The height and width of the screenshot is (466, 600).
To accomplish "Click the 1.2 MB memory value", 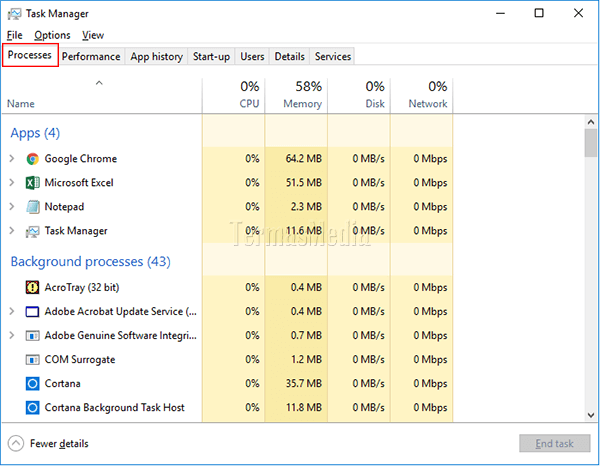I will coord(306,360).
